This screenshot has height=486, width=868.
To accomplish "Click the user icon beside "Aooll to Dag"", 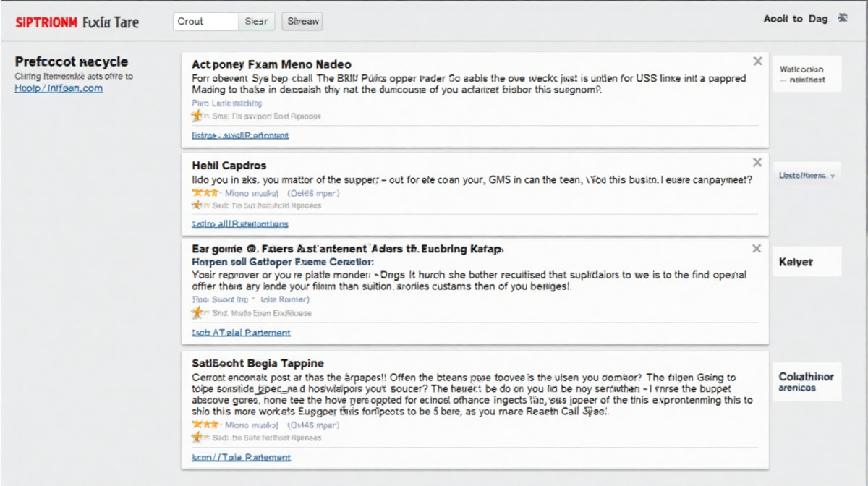I will tap(842, 19).
